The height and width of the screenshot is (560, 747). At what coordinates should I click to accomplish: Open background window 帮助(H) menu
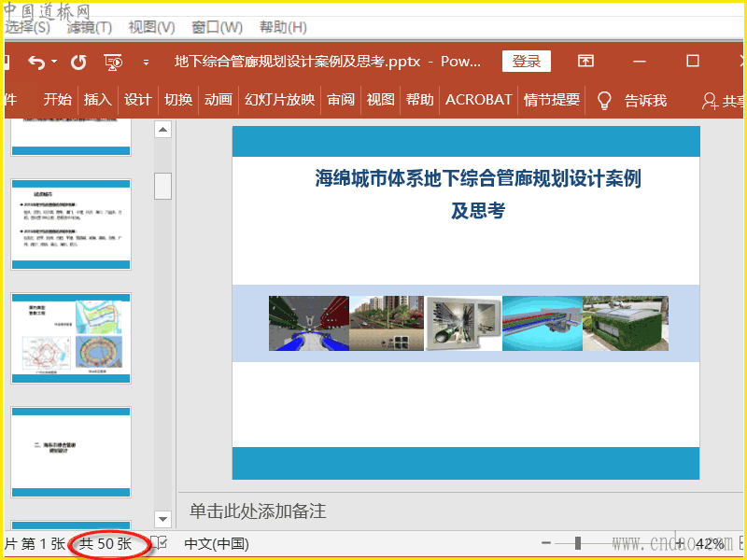[x=283, y=27]
